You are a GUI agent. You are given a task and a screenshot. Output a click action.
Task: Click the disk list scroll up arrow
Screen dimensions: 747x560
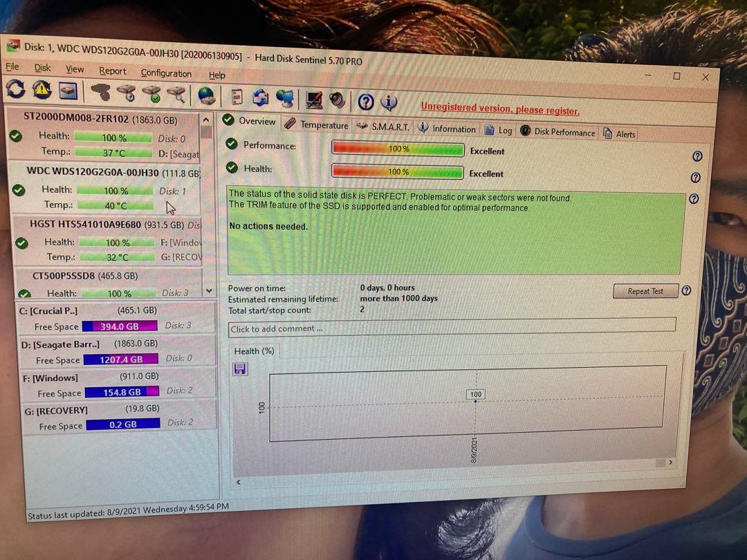tap(206, 120)
